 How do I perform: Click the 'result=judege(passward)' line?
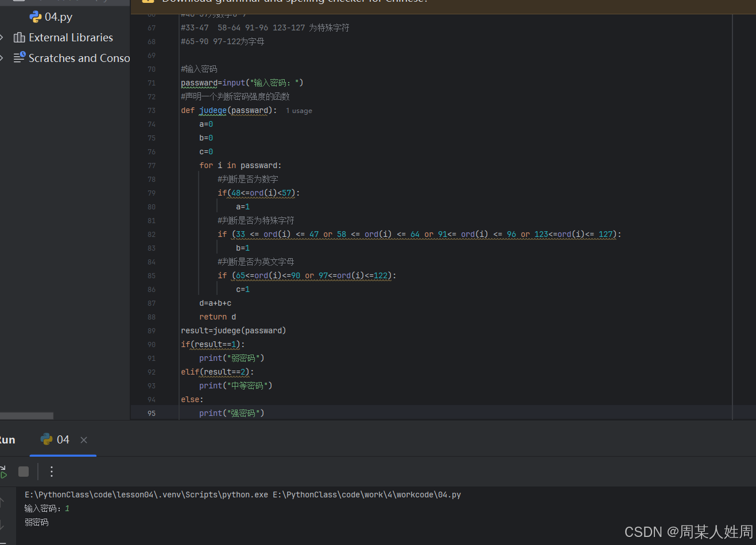234,330
